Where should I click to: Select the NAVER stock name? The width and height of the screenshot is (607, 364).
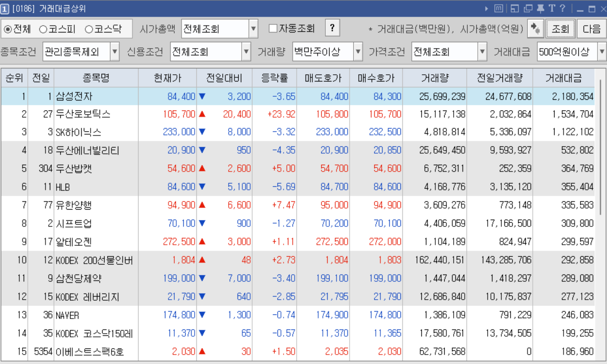click(68, 315)
